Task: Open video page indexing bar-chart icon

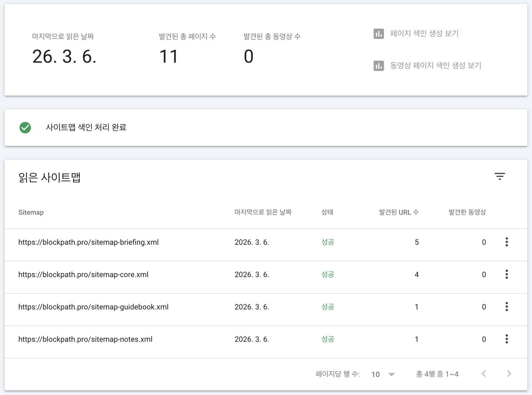Action: [379, 66]
